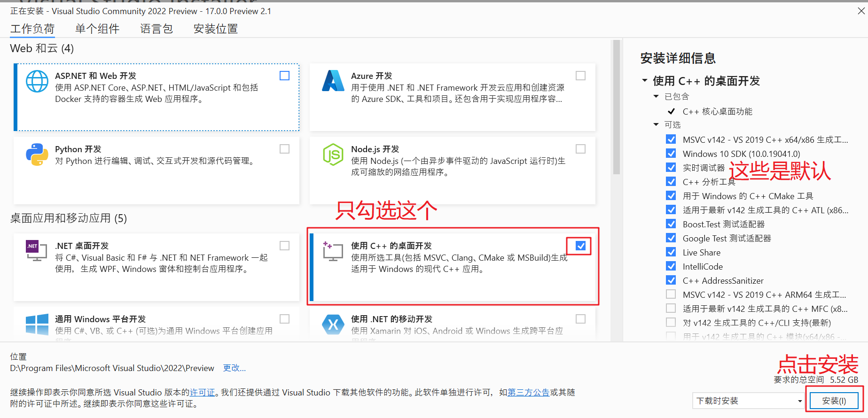Uncheck 使用 C++ 的桌面开发 workload checkbox
868x418 pixels.
(x=580, y=246)
